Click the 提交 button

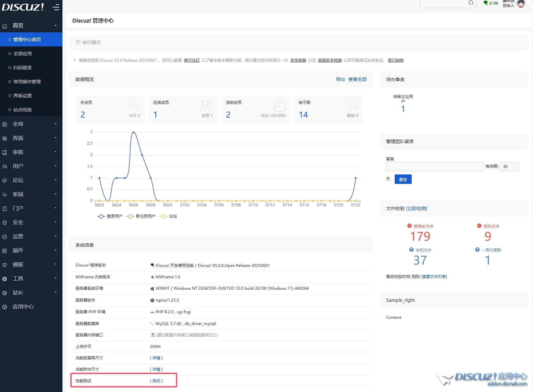pos(403,179)
